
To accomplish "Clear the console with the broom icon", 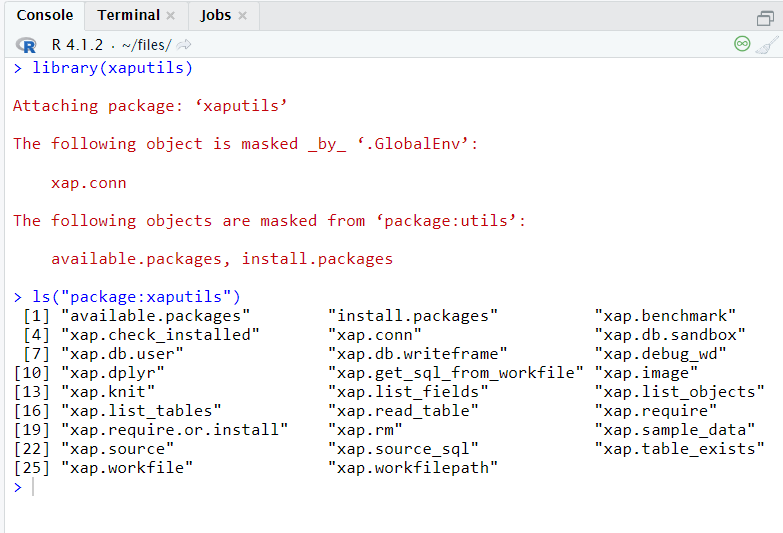I will coord(767,44).
